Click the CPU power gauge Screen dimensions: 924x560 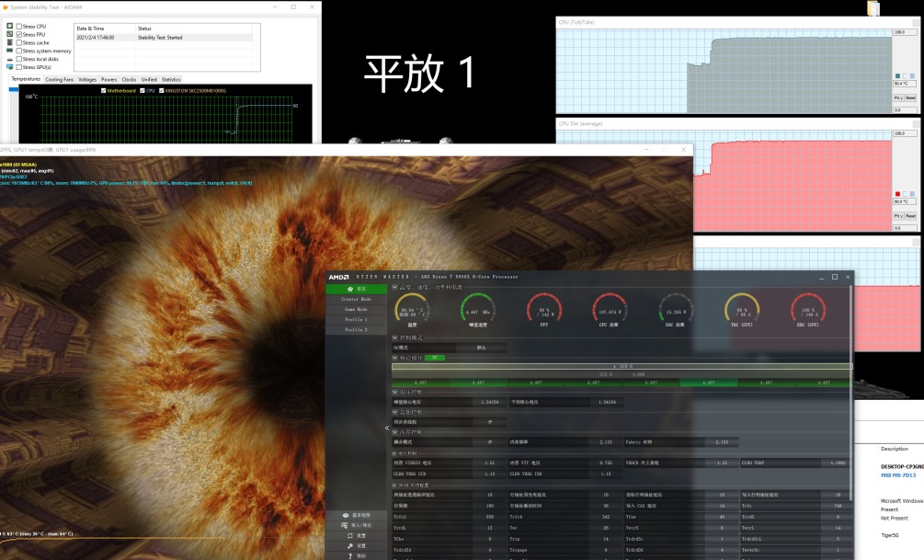click(x=610, y=308)
